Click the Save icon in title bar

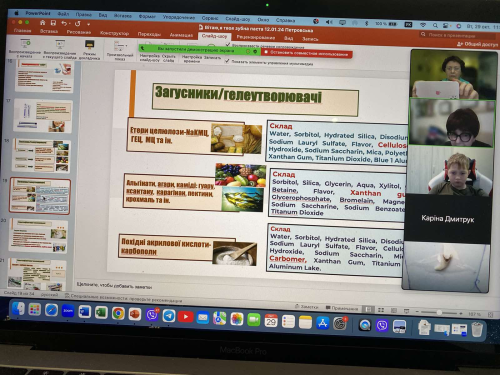pyautogui.click(x=53, y=23)
